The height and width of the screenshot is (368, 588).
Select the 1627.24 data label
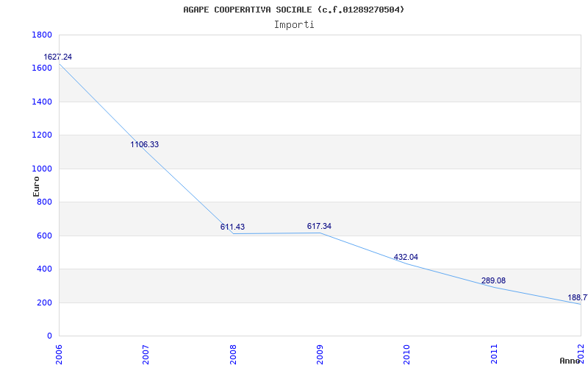pos(58,57)
